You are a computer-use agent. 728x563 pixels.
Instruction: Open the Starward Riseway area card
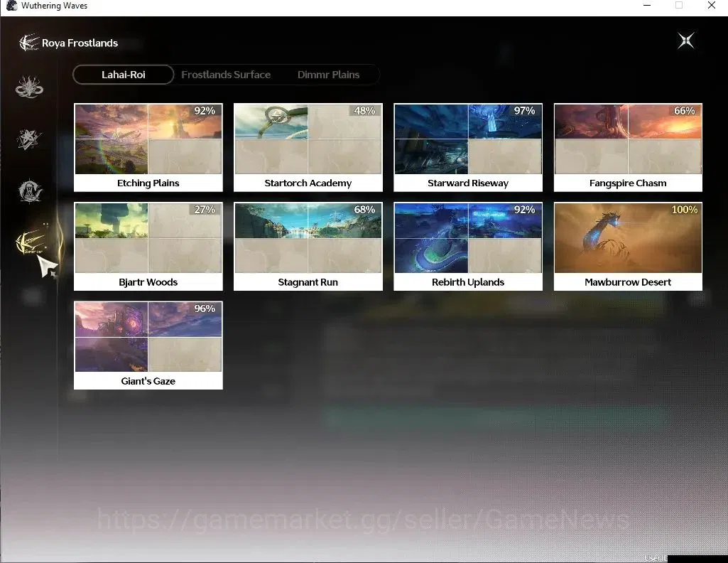(x=468, y=147)
